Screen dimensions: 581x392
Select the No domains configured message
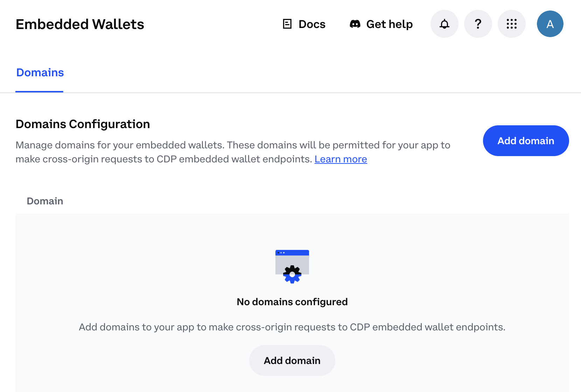tap(292, 302)
